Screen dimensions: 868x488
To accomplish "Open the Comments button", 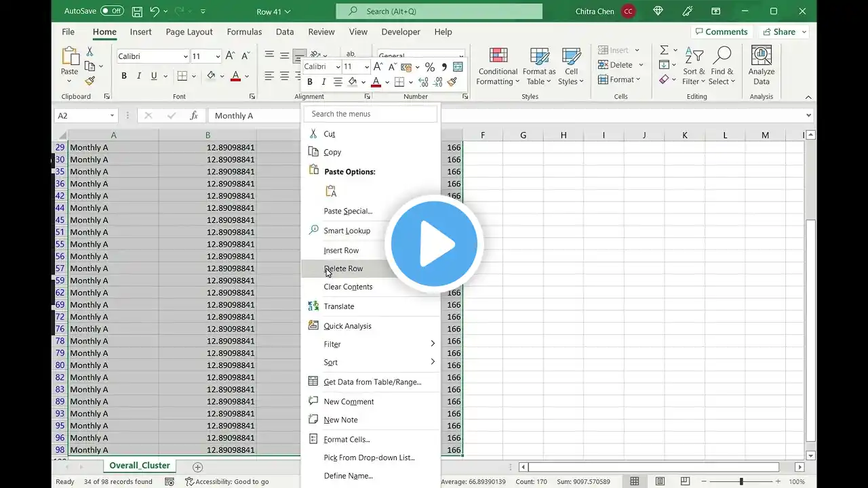I will tap(719, 32).
